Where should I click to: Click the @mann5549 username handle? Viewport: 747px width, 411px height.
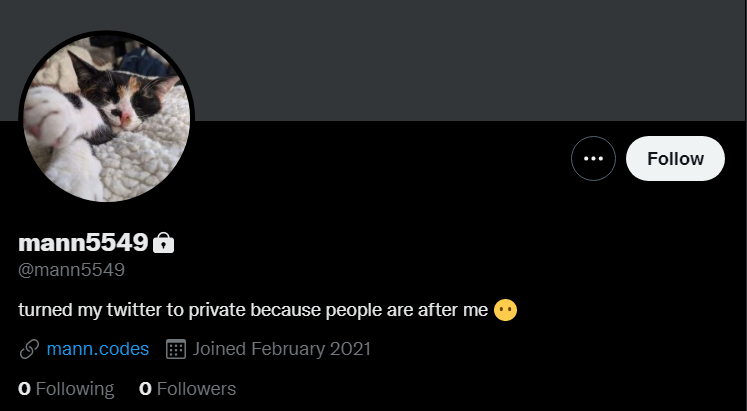pos(71,270)
